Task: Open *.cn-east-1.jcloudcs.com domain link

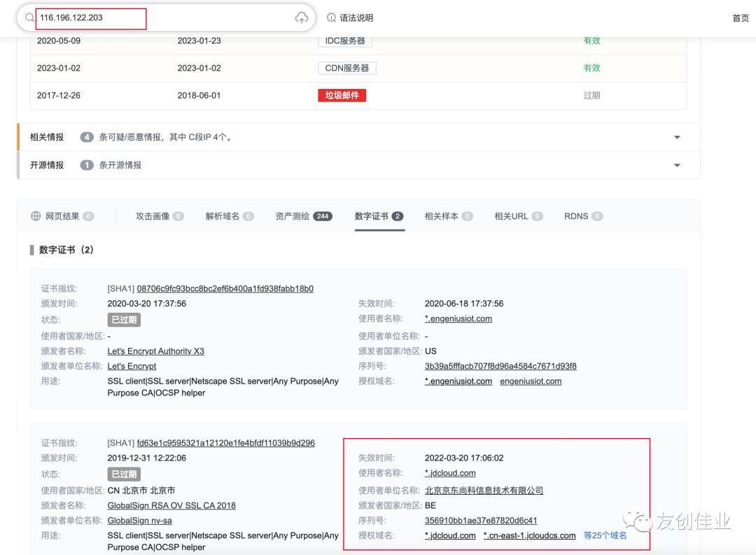Action: [x=529, y=535]
